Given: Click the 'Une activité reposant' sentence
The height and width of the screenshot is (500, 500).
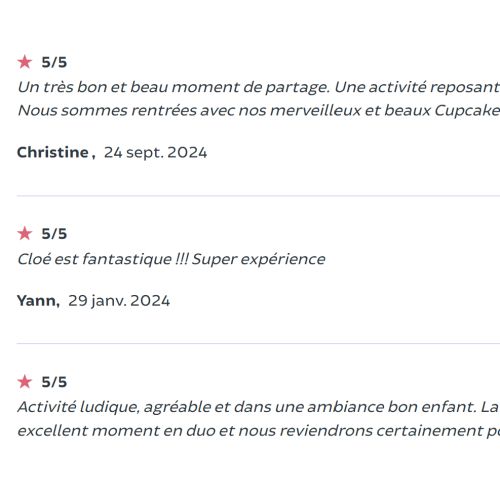Looking at the screenshot, I should coord(417,87).
